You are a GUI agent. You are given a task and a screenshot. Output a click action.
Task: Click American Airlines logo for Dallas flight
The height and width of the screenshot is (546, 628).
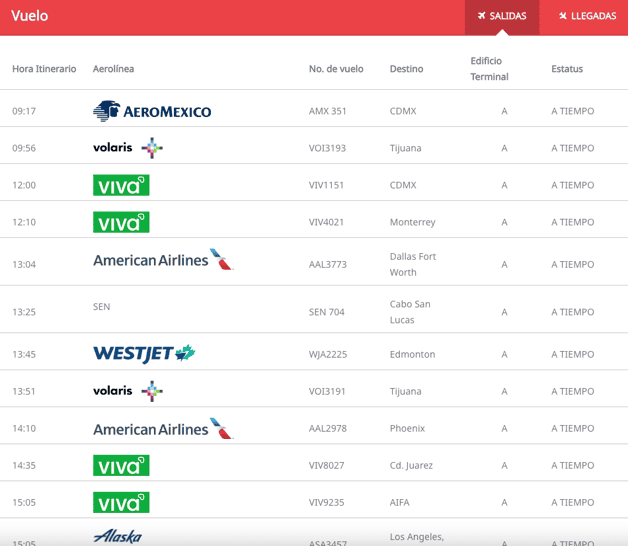coord(162,260)
